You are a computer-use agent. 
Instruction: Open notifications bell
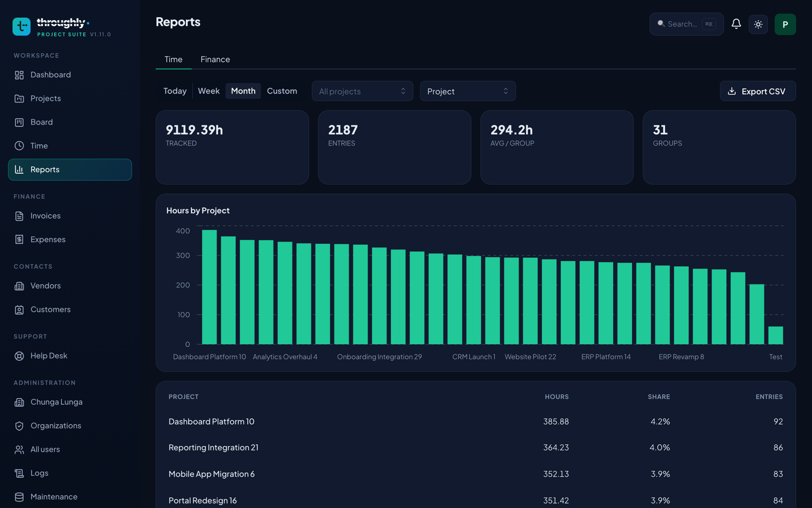point(736,24)
